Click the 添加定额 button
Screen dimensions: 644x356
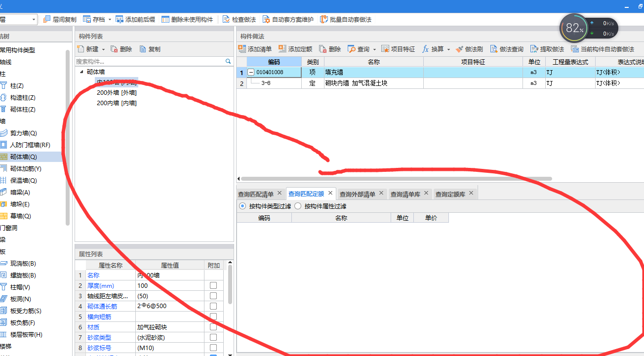point(295,49)
